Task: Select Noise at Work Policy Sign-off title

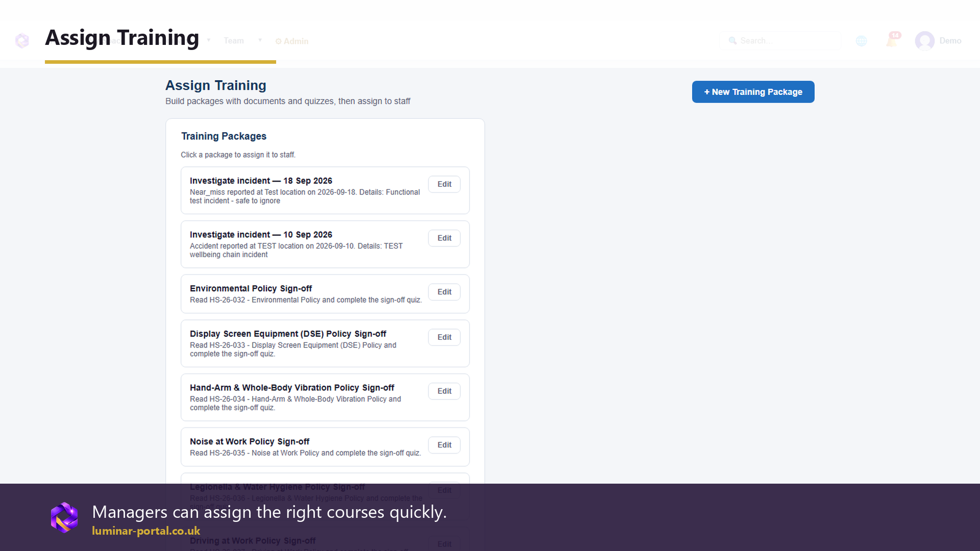Action: pos(250,442)
